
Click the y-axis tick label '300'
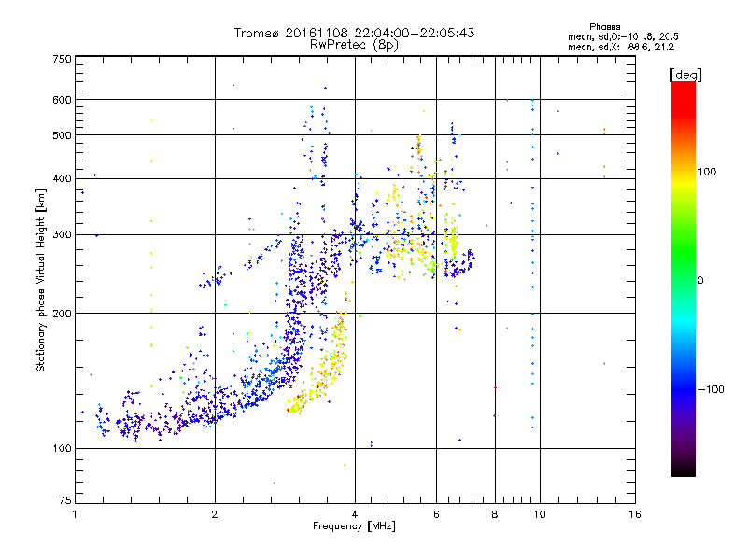(62, 235)
